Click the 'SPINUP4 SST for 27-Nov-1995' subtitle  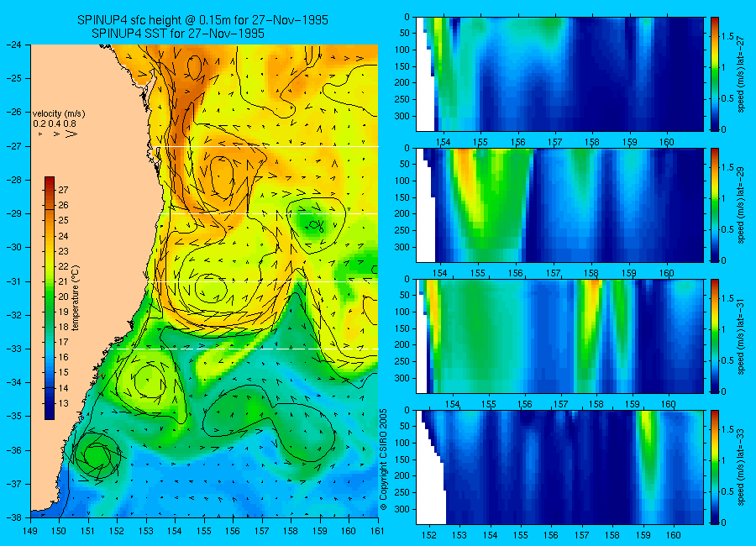tap(178, 34)
